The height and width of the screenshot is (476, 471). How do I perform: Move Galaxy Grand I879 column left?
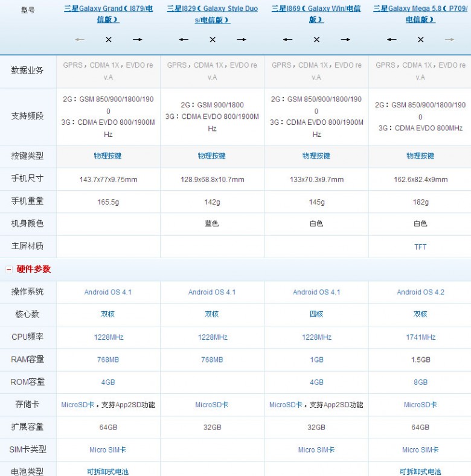(x=80, y=39)
